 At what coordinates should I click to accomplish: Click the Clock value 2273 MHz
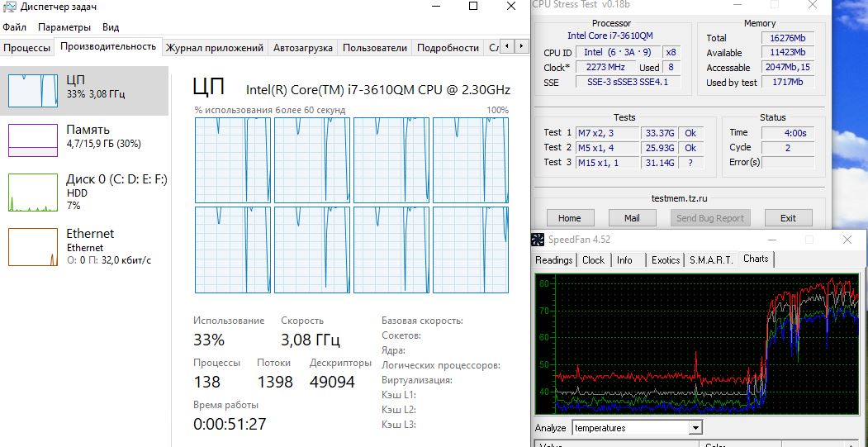(x=606, y=68)
